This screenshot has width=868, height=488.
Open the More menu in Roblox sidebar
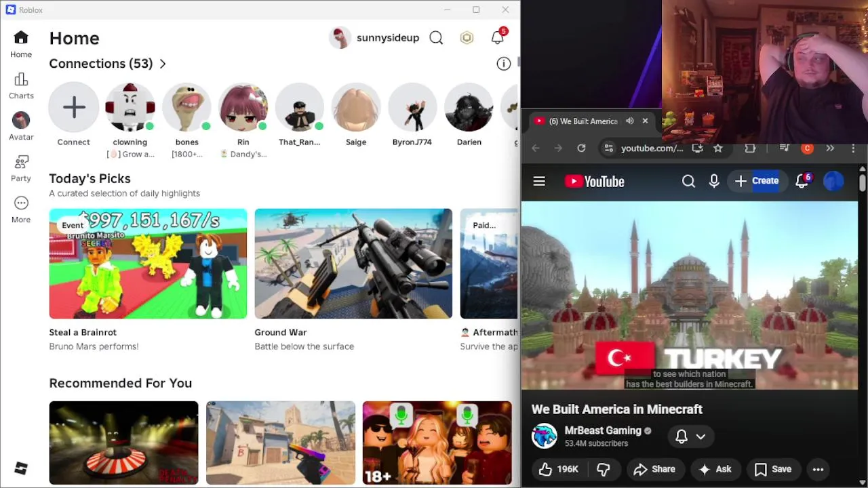click(x=21, y=209)
